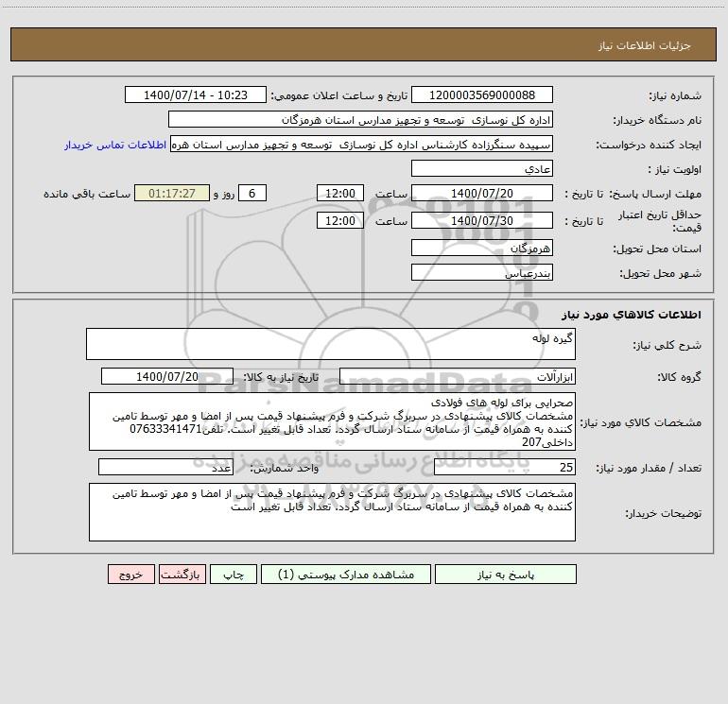Click the تاریخ نیاز به کالا date field

[167, 376]
